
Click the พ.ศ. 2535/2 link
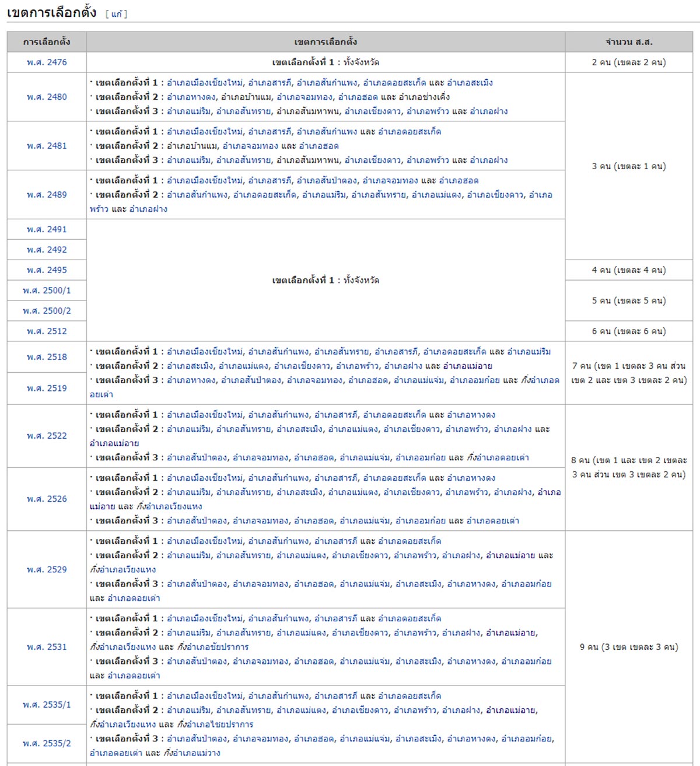(47, 744)
